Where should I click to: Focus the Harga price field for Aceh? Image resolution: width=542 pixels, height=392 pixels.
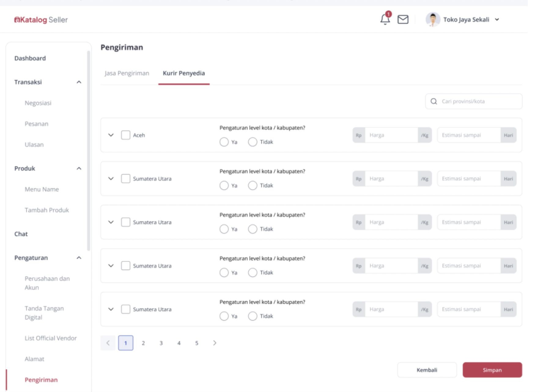point(391,135)
